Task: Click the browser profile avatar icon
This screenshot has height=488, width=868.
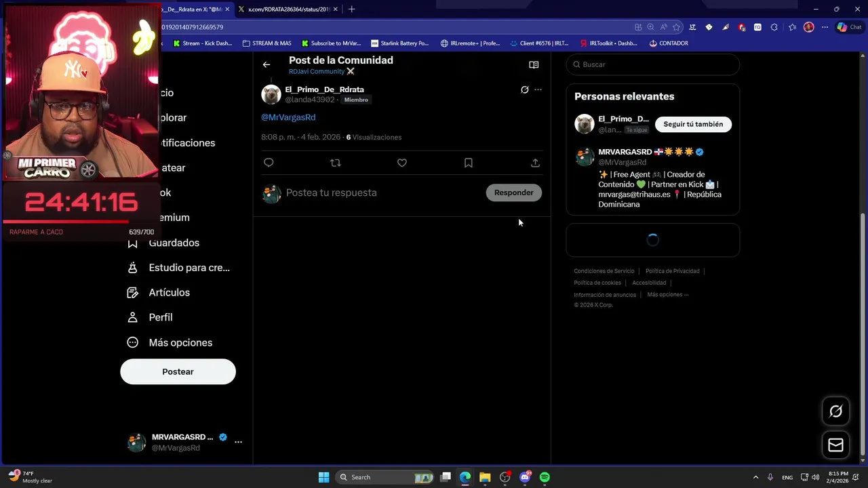Action: coord(808,27)
